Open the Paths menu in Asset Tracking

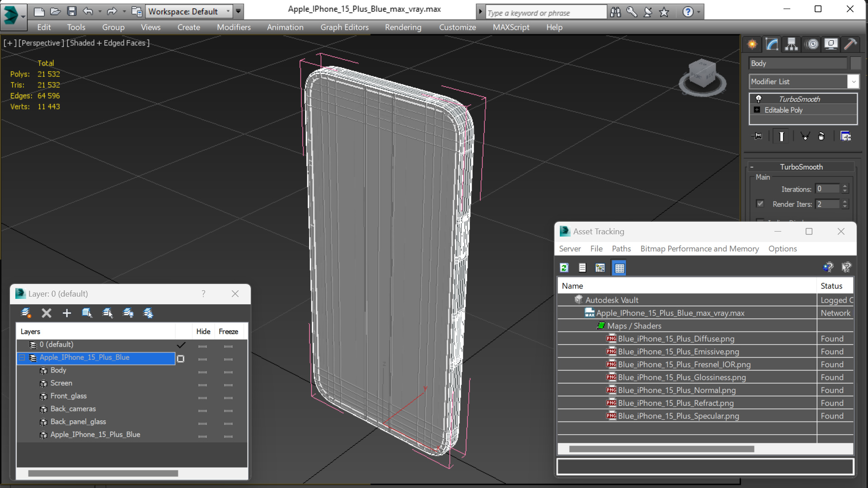point(621,249)
